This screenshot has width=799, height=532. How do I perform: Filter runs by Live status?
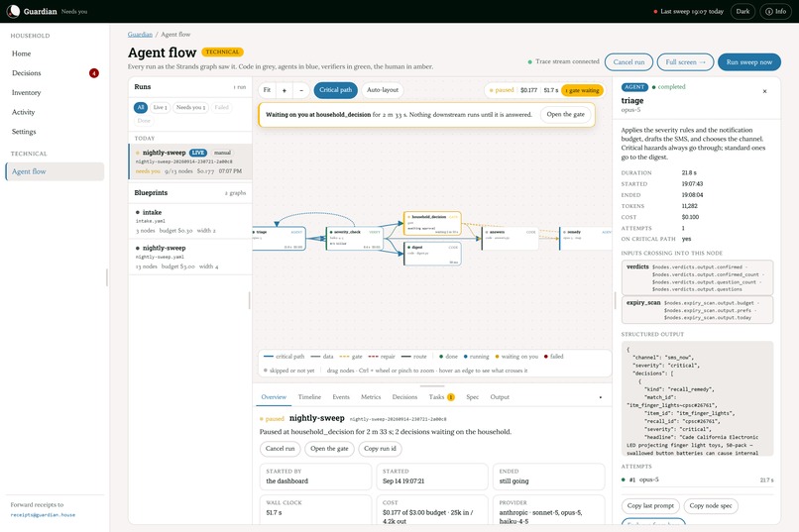tap(160, 107)
